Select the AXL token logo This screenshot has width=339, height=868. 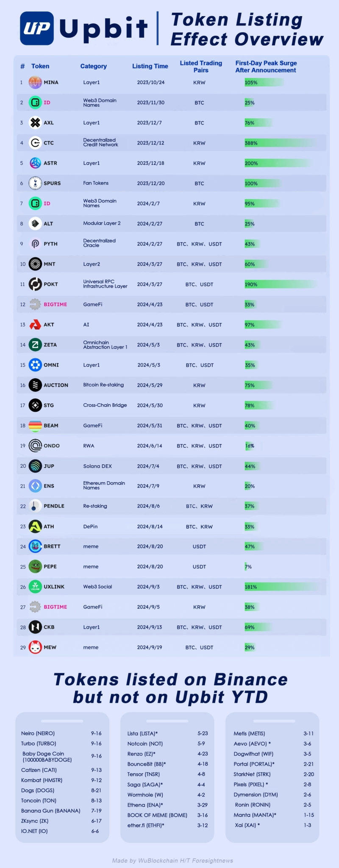click(x=35, y=122)
